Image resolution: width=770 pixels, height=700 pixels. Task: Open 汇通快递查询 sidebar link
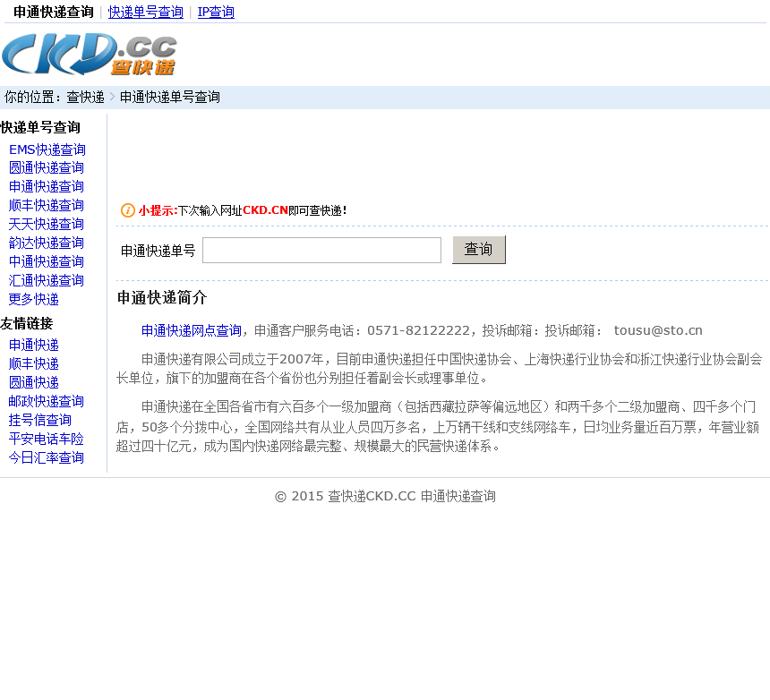47,281
